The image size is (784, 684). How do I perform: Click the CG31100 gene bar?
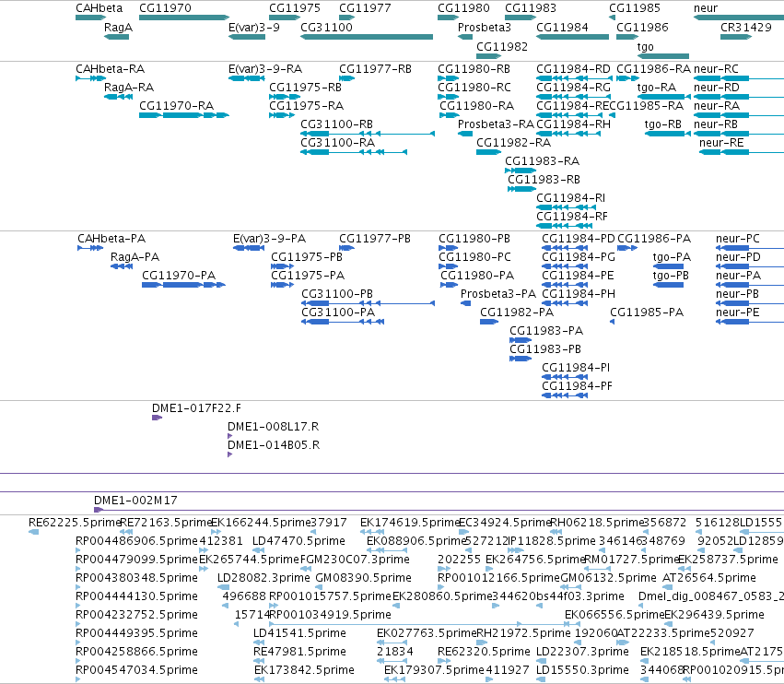coord(367,37)
